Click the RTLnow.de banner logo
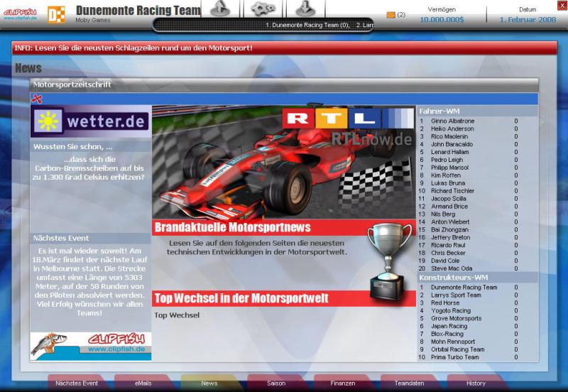 click(x=346, y=126)
